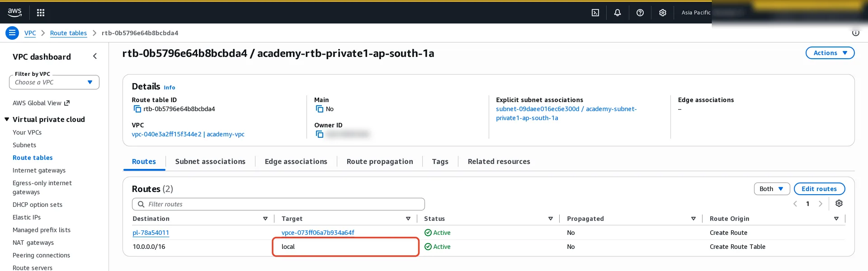The height and width of the screenshot is (271, 868).
Task: Open DHCP option sets in sidebar
Action: pos(38,205)
